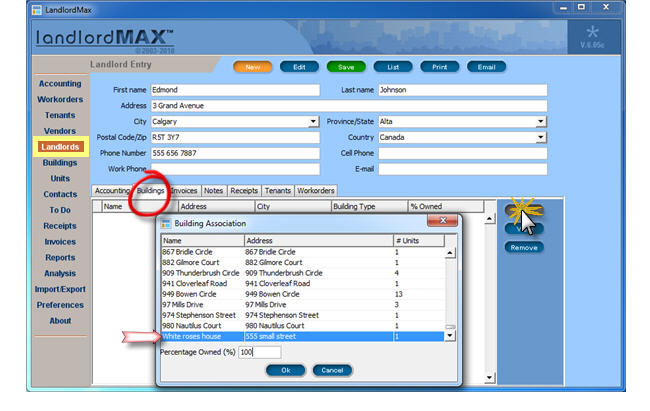Go to Reports in the sidebar

tap(60, 258)
